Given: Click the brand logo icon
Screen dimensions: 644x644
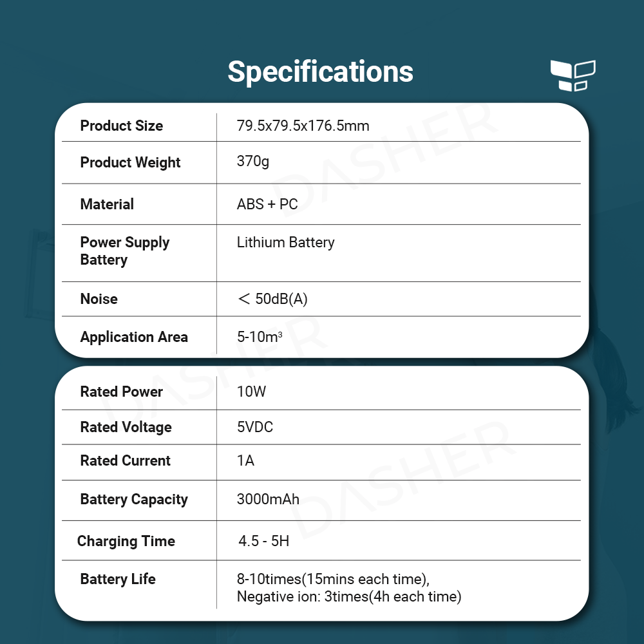Looking at the screenshot, I should 573,75.
